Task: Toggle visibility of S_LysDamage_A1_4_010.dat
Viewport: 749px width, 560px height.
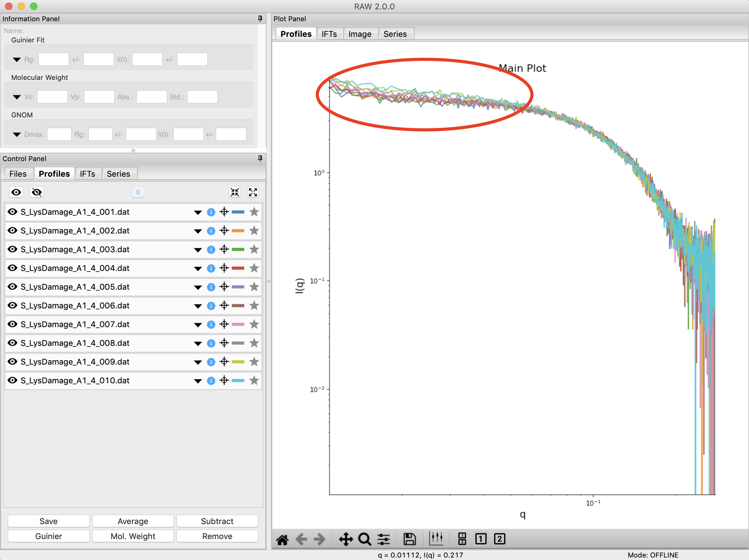Action: point(12,380)
